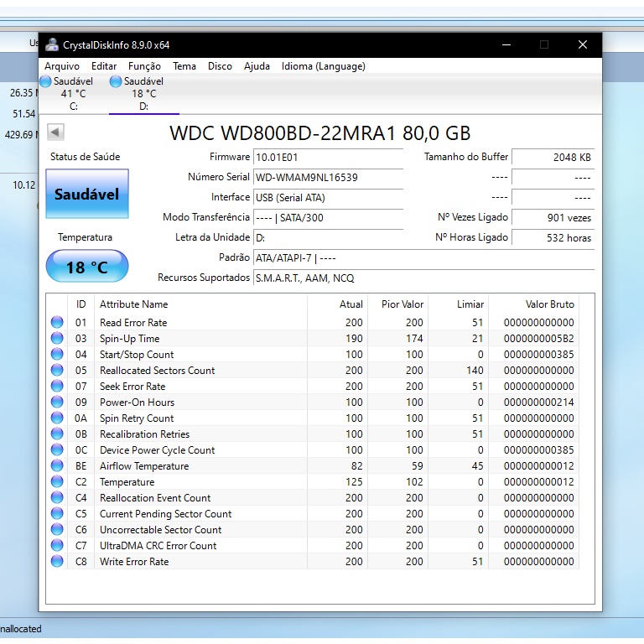644x644 pixels.
Task: Click the previous disk arrow button
Action: click(x=55, y=132)
